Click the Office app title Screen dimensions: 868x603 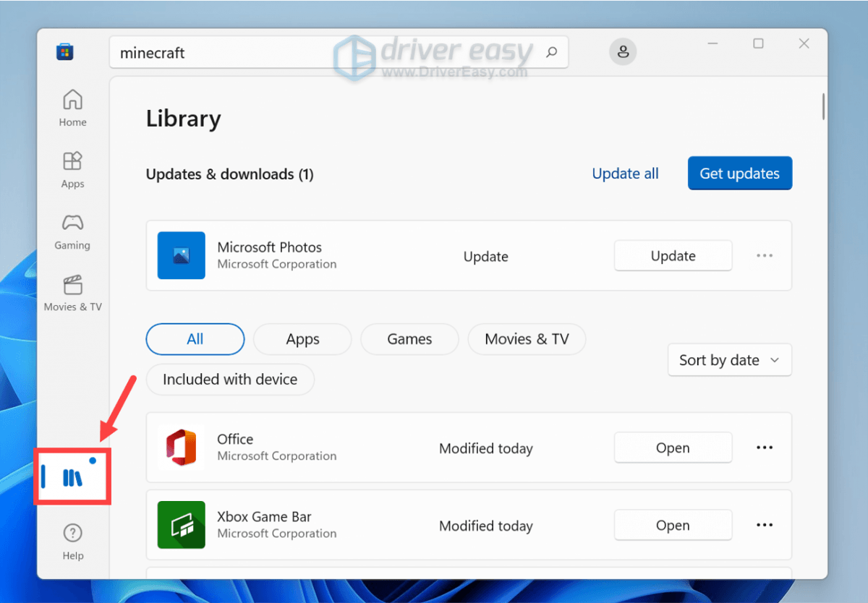pos(235,439)
